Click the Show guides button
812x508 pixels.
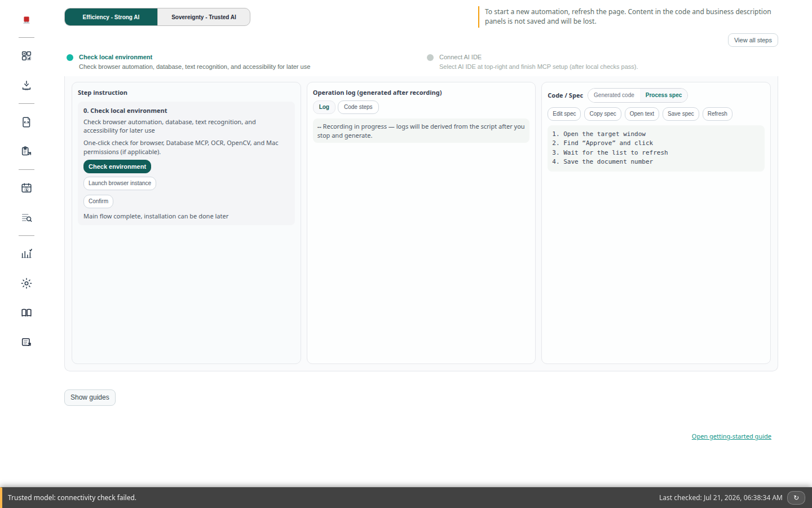click(x=90, y=397)
